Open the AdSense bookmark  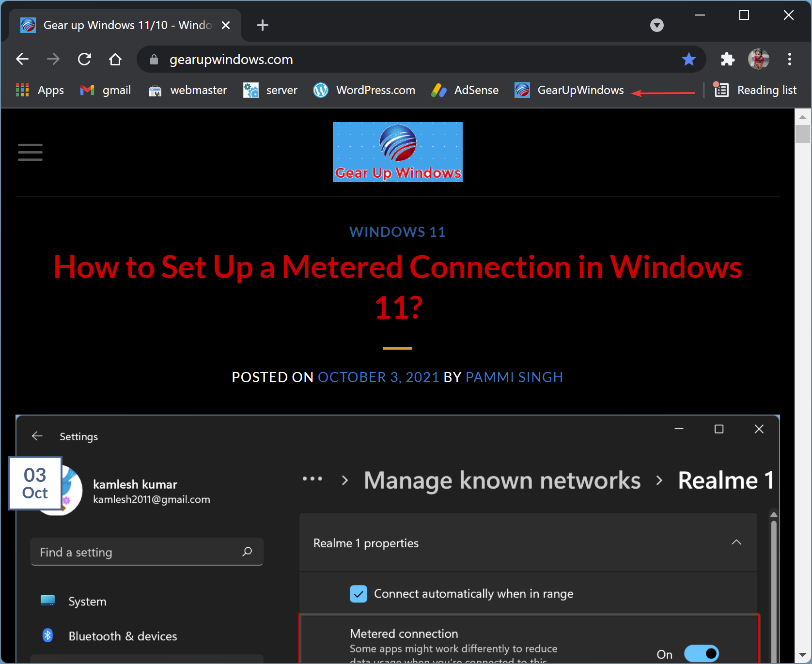465,90
